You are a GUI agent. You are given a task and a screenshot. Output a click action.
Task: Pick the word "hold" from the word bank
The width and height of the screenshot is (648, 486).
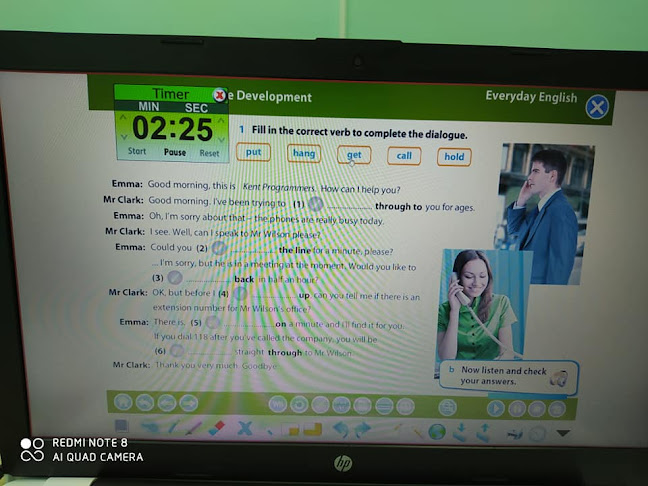click(x=454, y=157)
